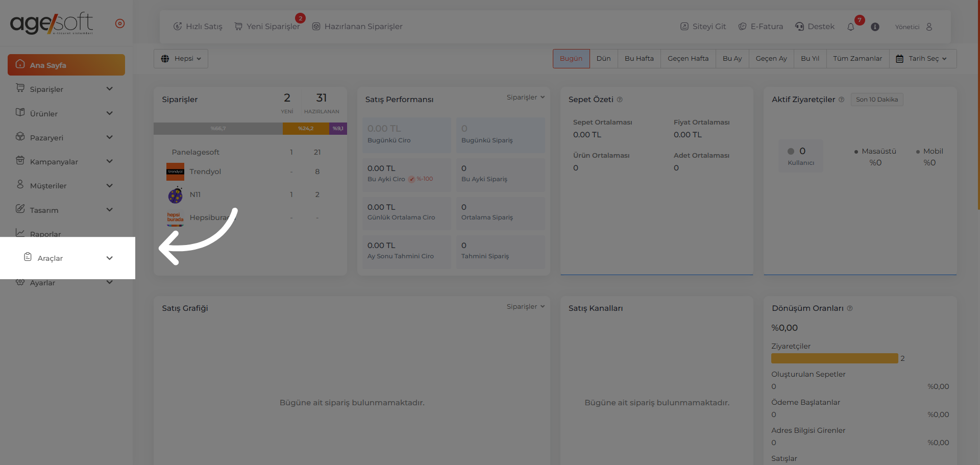
Task: Click the Son 10 Dakika badge
Action: point(876,100)
